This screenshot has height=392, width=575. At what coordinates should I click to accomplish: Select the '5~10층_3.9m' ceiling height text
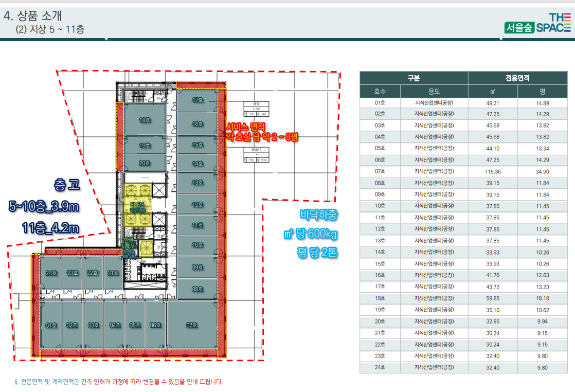point(44,206)
